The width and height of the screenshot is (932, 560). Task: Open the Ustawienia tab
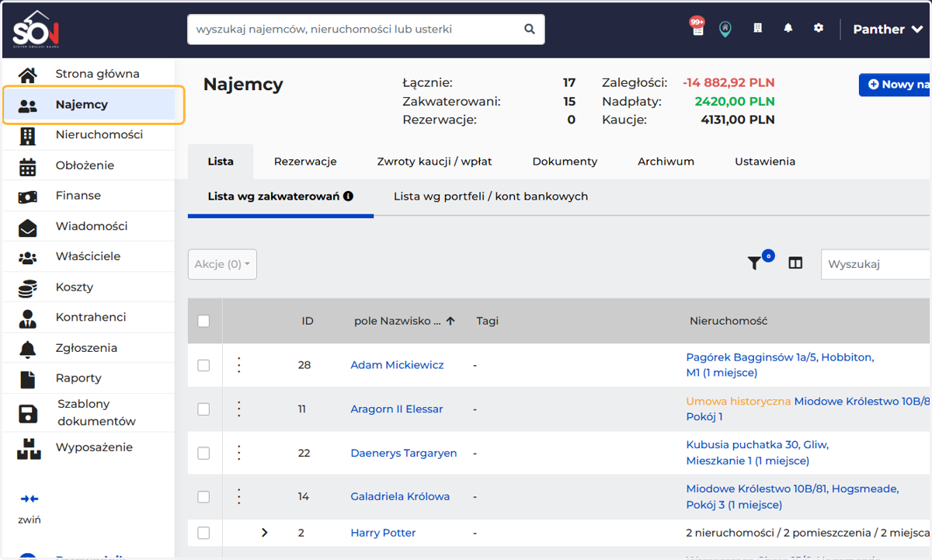click(x=765, y=162)
